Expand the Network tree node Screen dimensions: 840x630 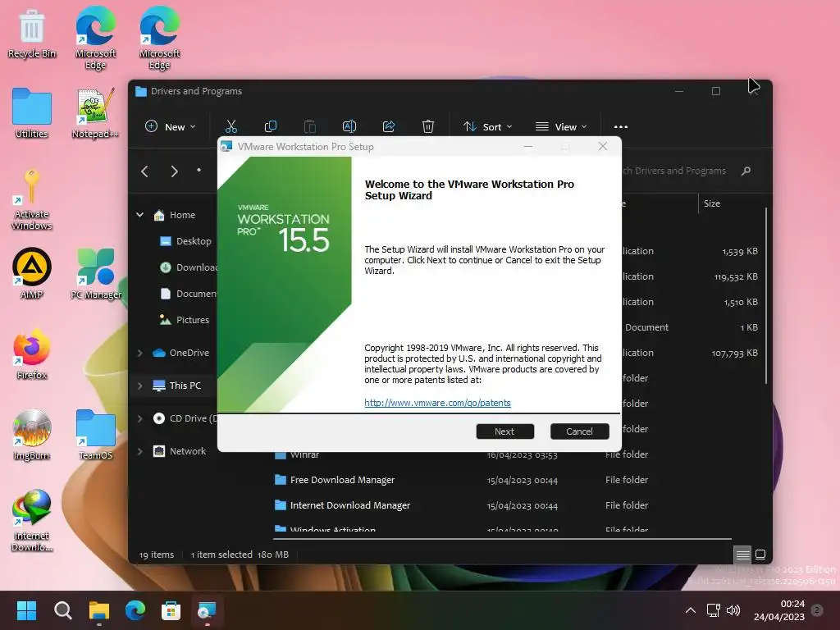139,452
